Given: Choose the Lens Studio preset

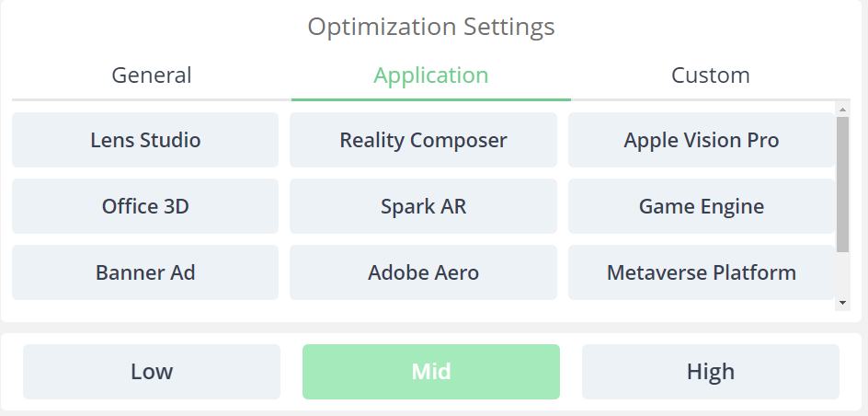Looking at the screenshot, I should tap(145, 140).
